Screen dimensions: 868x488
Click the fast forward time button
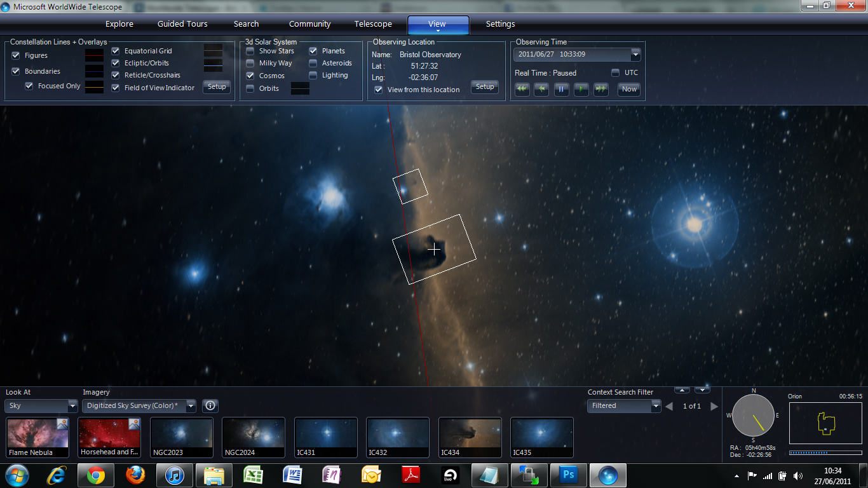tap(600, 90)
